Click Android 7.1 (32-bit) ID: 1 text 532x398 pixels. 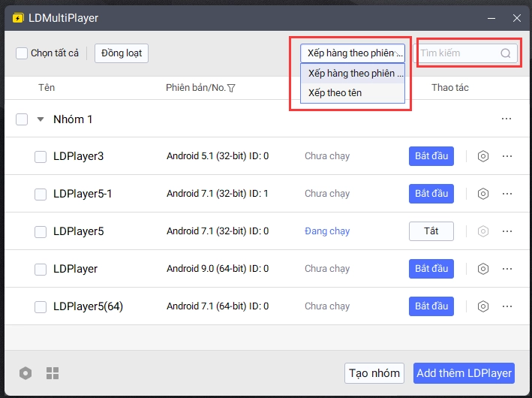(x=218, y=194)
